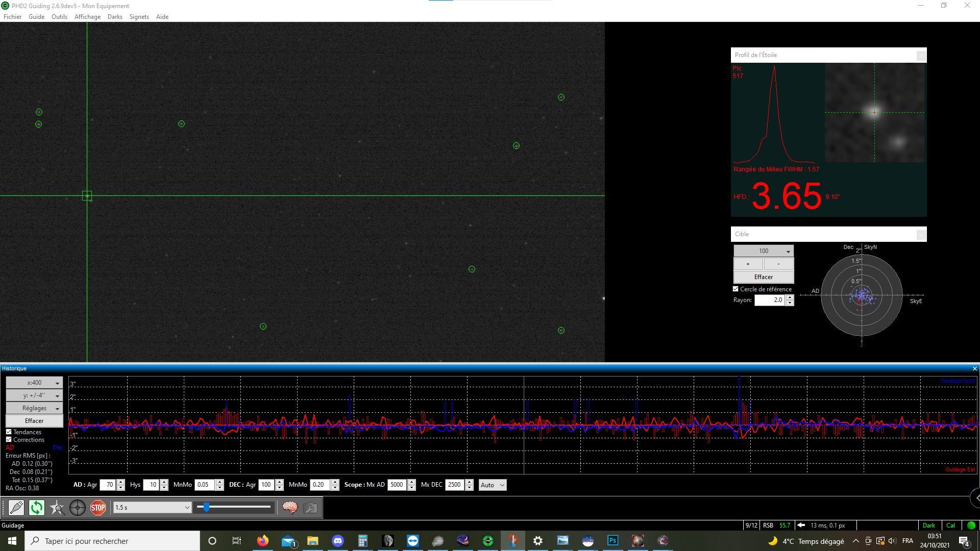Screen dimensions: 980x551
Task: Open Task View on the taskbar
Action: tap(237, 541)
